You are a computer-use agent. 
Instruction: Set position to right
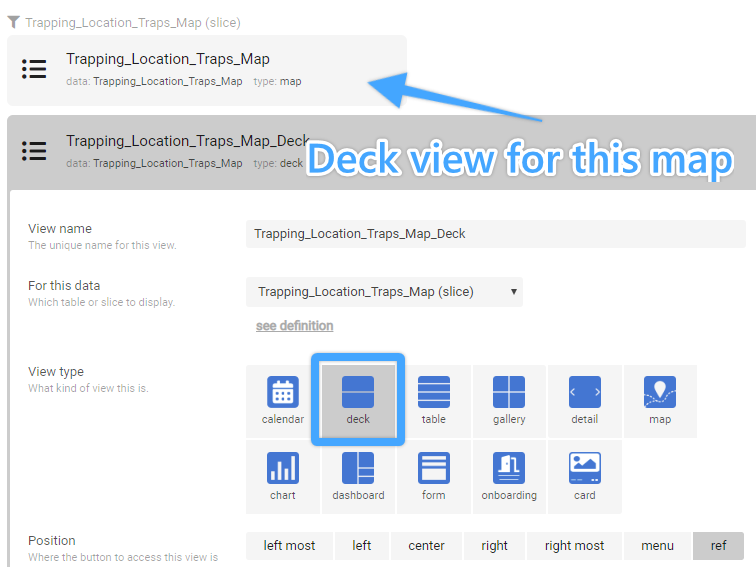pos(494,546)
